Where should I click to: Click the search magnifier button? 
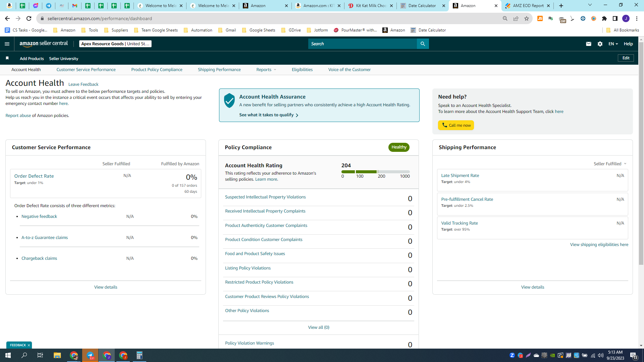[423, 44]
